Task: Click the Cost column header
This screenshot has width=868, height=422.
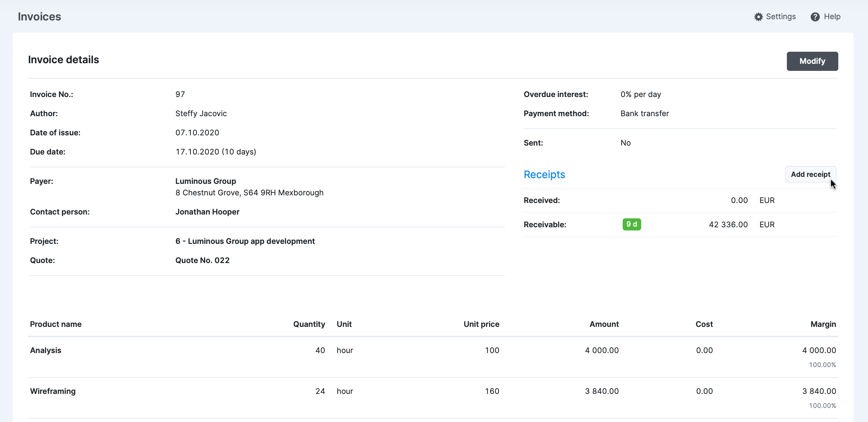Action: pyautogui.click(x=704, y=324)
